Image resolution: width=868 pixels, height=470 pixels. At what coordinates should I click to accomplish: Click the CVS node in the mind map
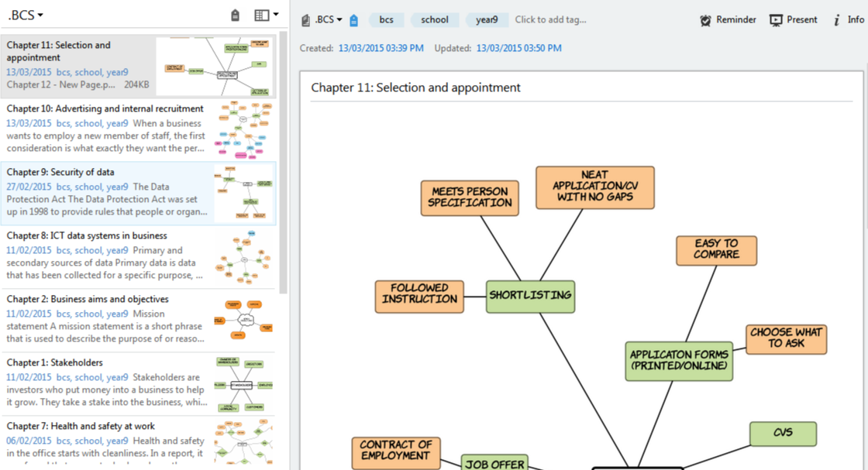tap(783, 434)
